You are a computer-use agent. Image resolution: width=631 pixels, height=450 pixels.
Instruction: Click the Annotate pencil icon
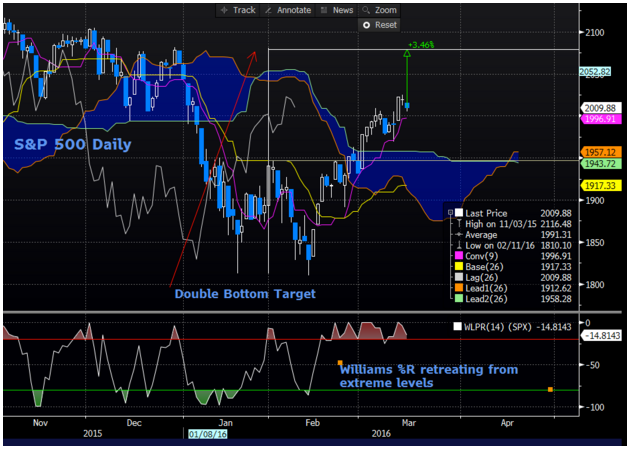click(x=268, y=10)
